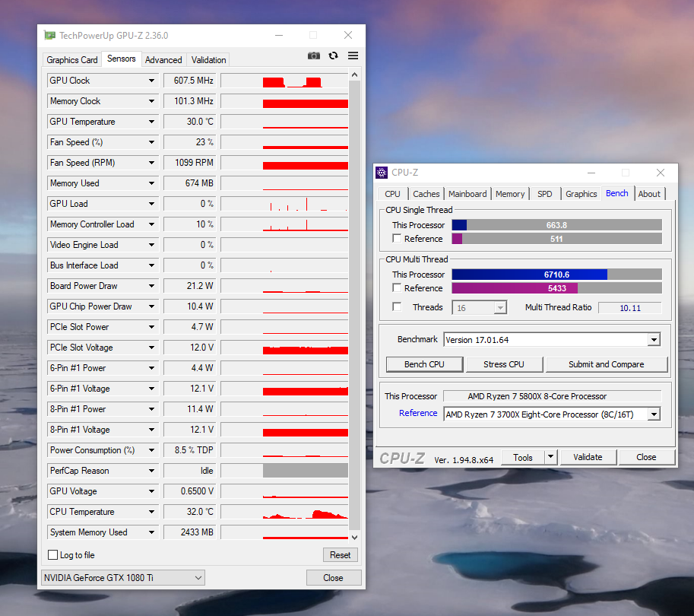Open the Caches tab in CPU-Z
Viewport: 694px width, 616px height.
[x=426, y=194]
